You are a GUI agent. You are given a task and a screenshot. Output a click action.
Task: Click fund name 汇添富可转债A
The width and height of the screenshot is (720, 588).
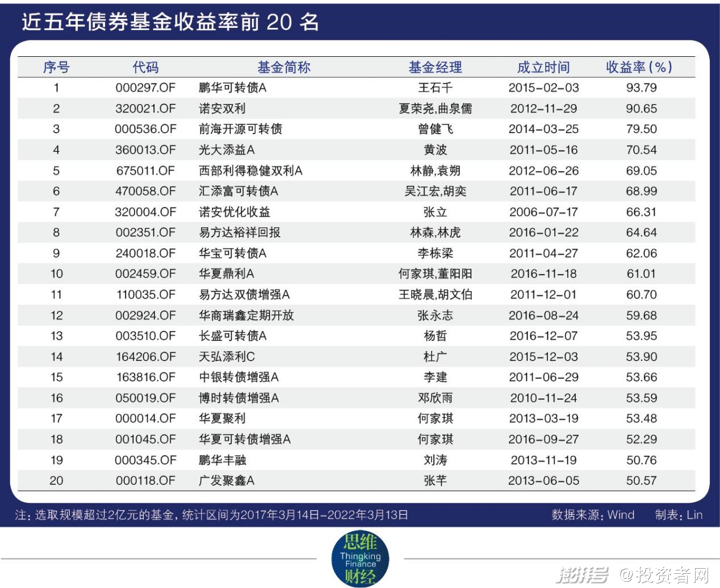tap(238, 191)
